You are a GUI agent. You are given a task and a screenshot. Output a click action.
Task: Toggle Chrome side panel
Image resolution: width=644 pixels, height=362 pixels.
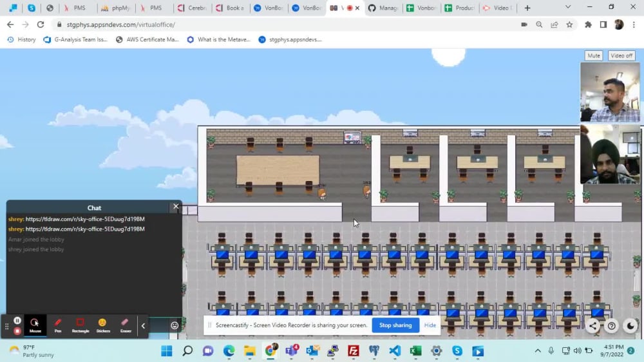click(603, 24)
